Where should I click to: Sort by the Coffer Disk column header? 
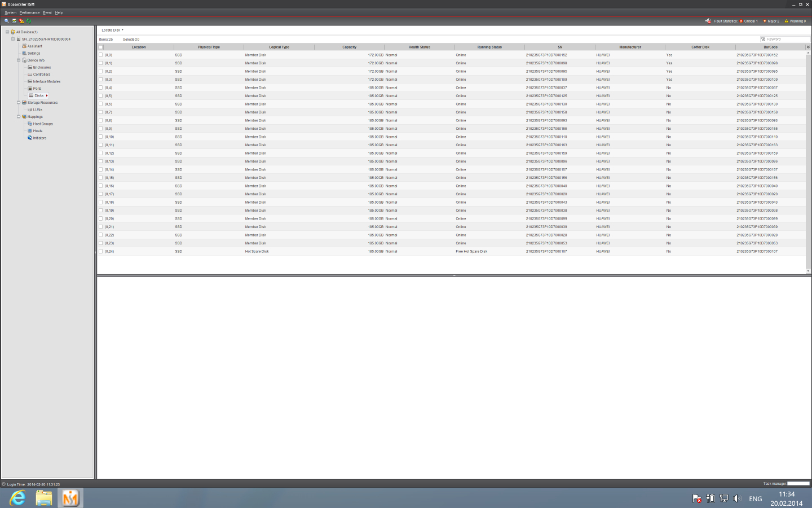point(700,47)
